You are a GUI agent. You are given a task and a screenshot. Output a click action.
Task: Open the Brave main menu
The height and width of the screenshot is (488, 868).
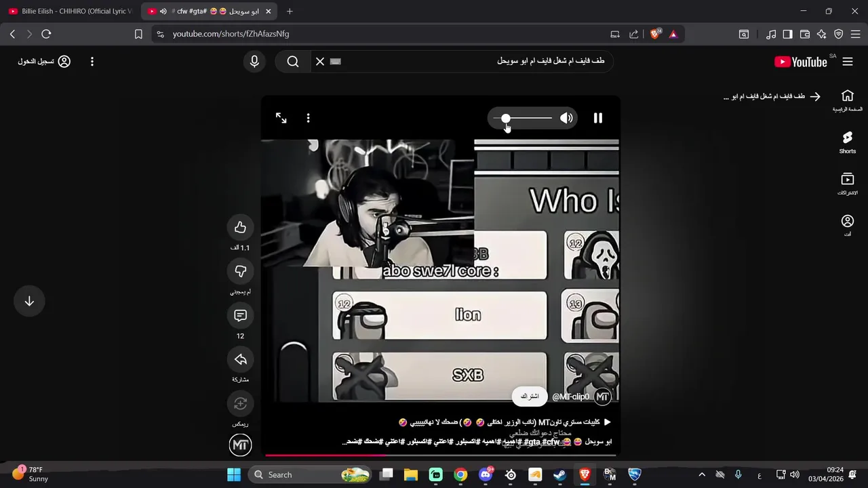click(855, 34)
